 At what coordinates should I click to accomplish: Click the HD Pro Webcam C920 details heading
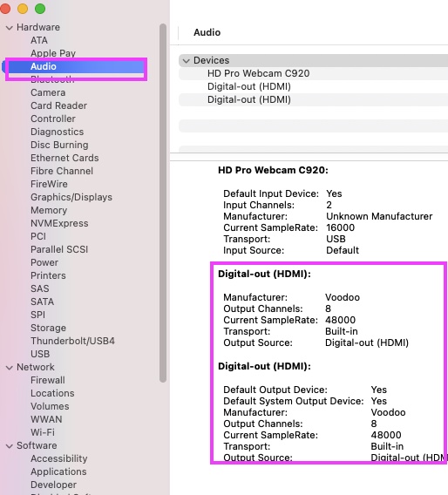click(273, 170)
